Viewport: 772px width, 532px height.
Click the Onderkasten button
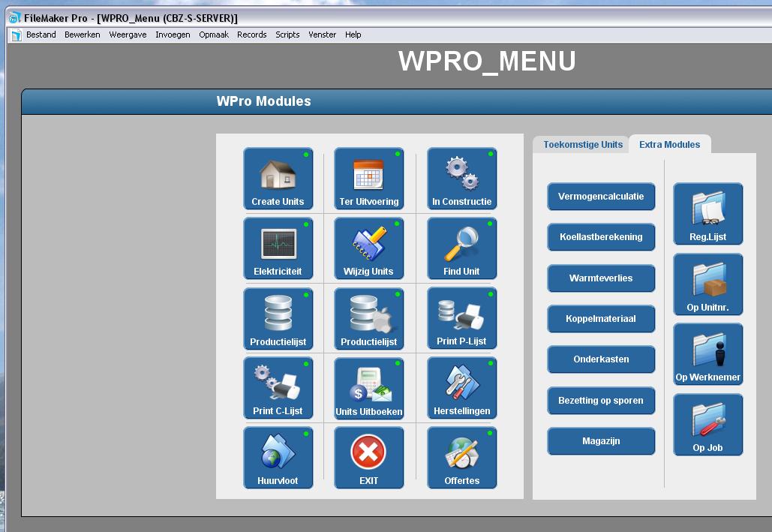(x=601, y=359)
